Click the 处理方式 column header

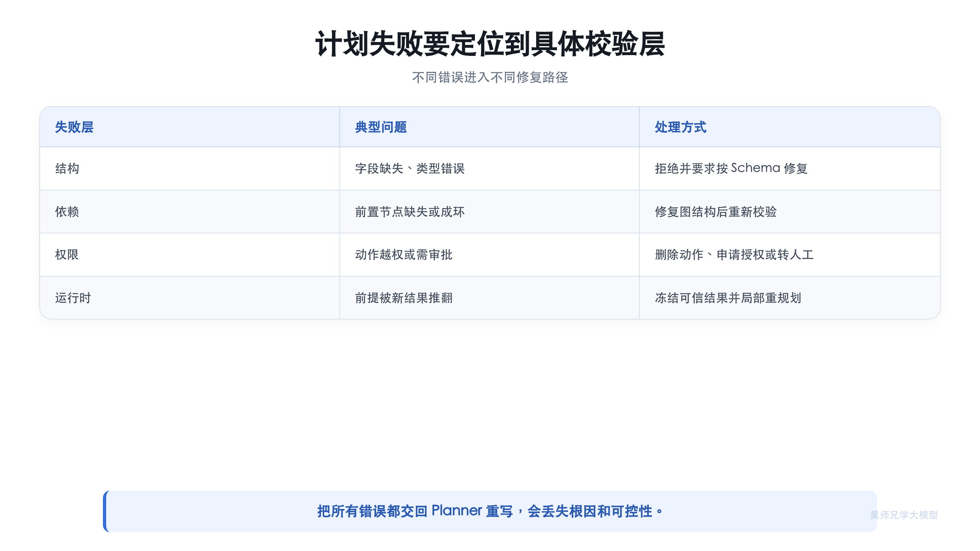tap(790, 127)
